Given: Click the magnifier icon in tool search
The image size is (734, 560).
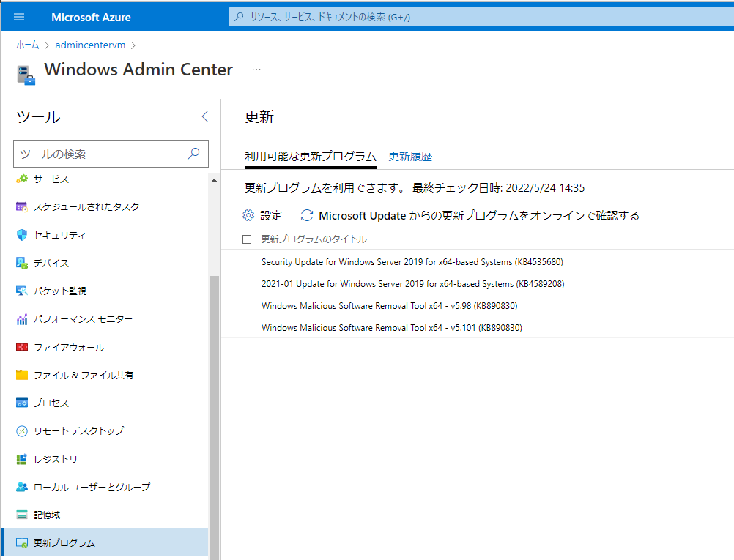Looking at the screenshot, I should point(193,154).
